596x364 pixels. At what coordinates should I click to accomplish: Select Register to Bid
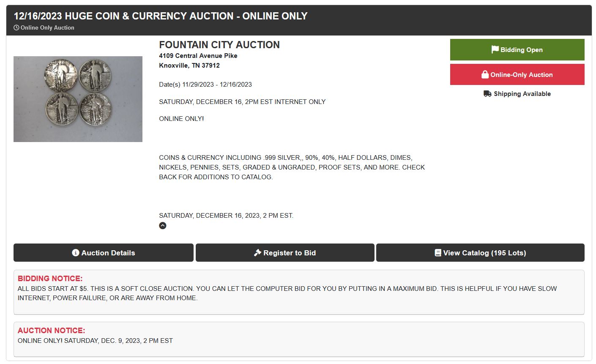(285, 253)
